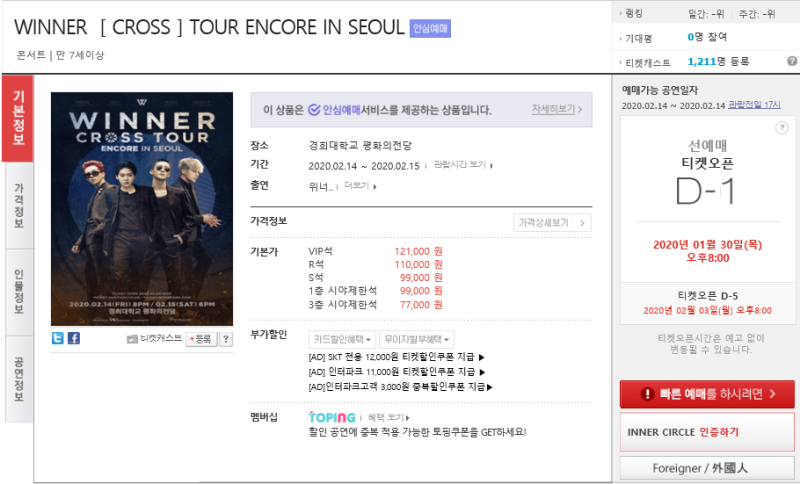This screenshot has width=800, height=484.
Task: Open the SKT 전용 12,000원 coupon ad
Action: [396, 357]
